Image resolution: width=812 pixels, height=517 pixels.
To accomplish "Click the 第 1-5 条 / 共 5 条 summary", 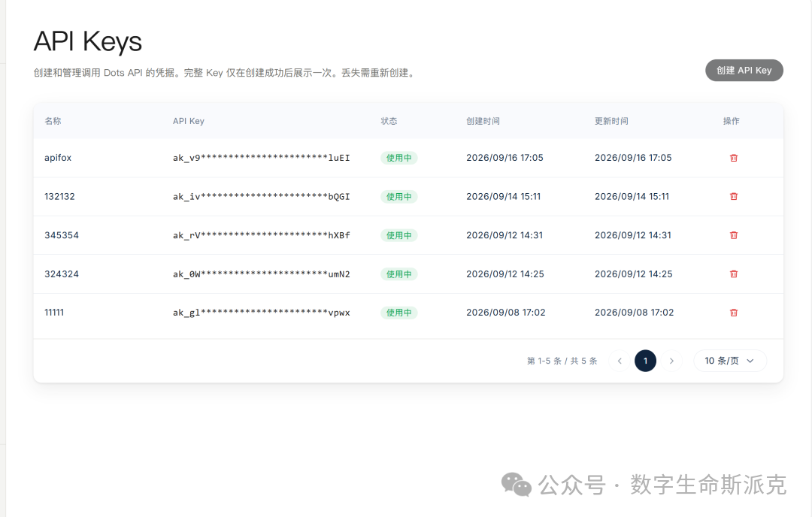I will coord(562,361).
